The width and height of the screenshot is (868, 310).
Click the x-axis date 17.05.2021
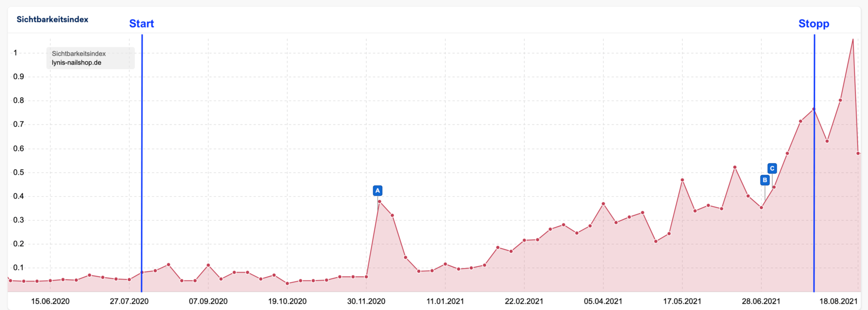click(x=682, y=301)
